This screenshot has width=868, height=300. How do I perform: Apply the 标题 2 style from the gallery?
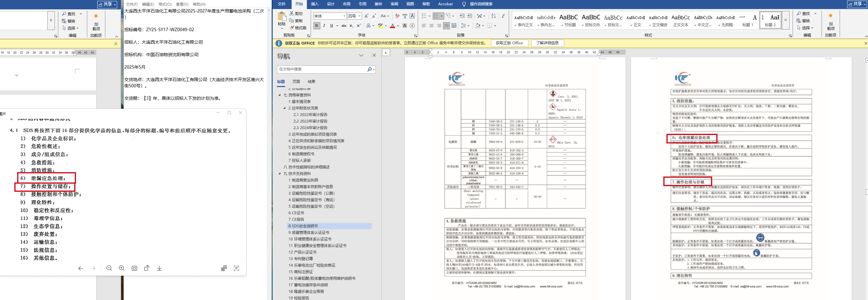(770, 20)
